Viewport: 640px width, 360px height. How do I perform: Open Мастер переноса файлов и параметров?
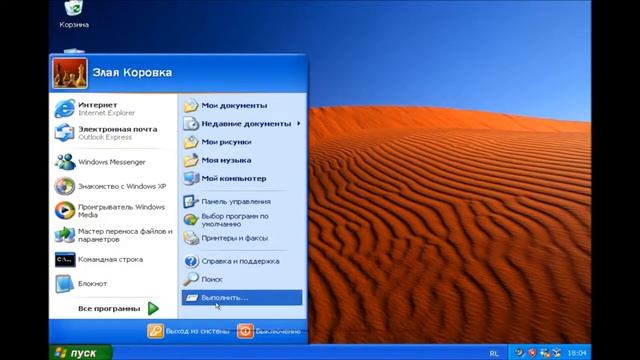point(113,235)
